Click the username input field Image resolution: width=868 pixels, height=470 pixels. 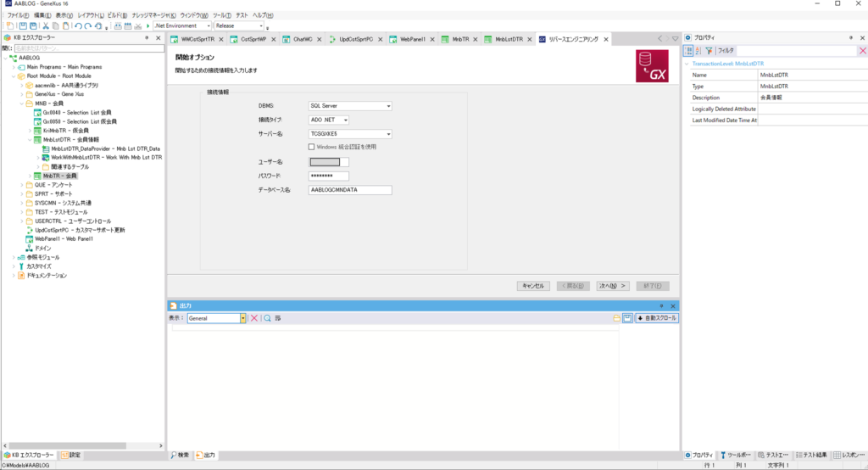(x=328, y=162)
